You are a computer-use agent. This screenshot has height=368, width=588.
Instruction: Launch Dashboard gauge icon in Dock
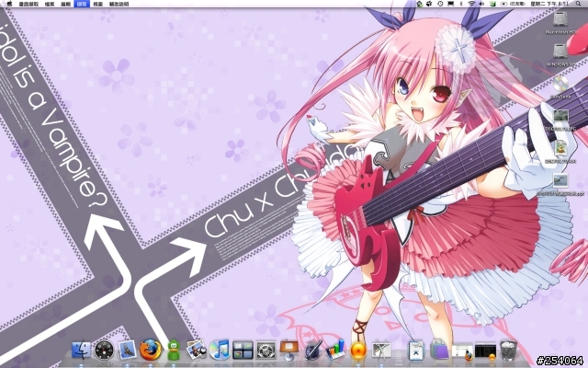104,351
